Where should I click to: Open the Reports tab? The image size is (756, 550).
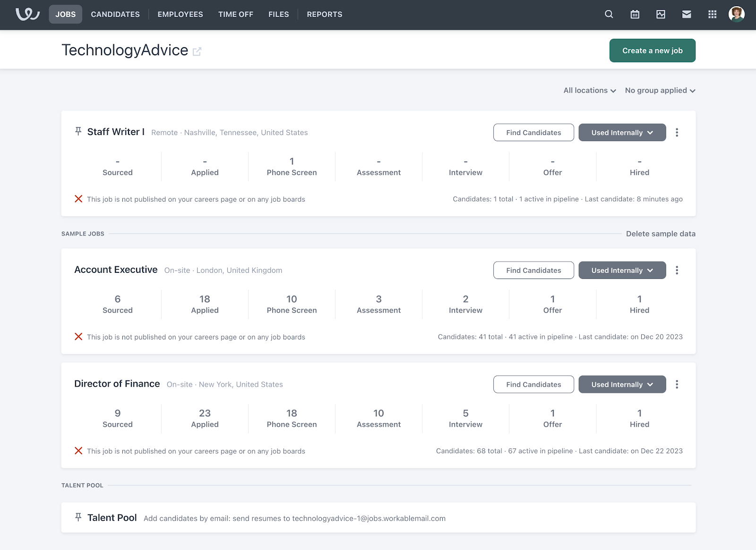[x=325, y=14]
